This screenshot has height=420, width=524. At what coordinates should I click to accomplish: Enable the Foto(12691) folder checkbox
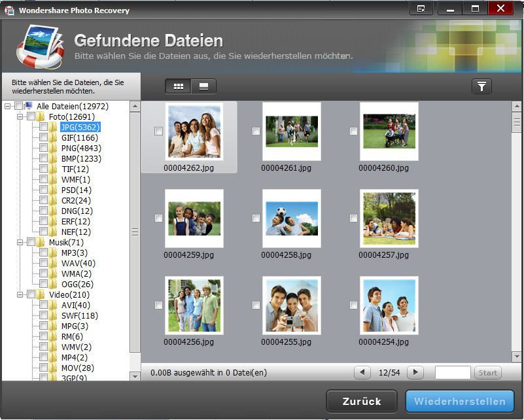coord(31,116)
